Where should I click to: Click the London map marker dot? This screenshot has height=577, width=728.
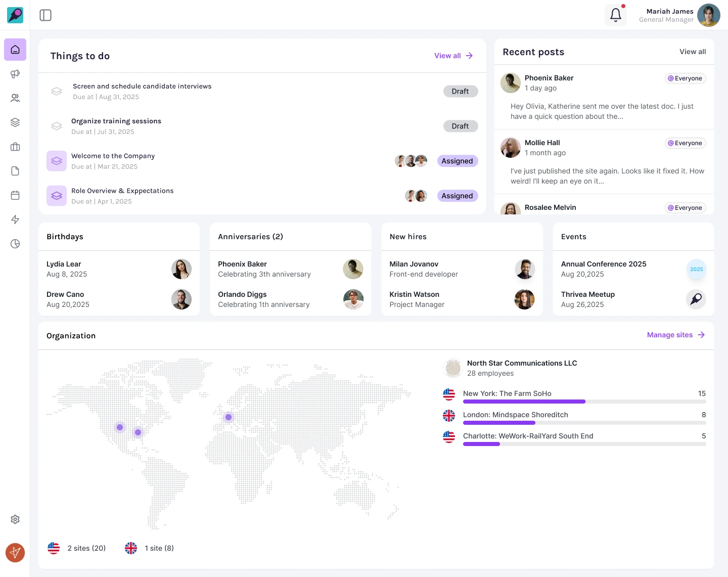229,417
